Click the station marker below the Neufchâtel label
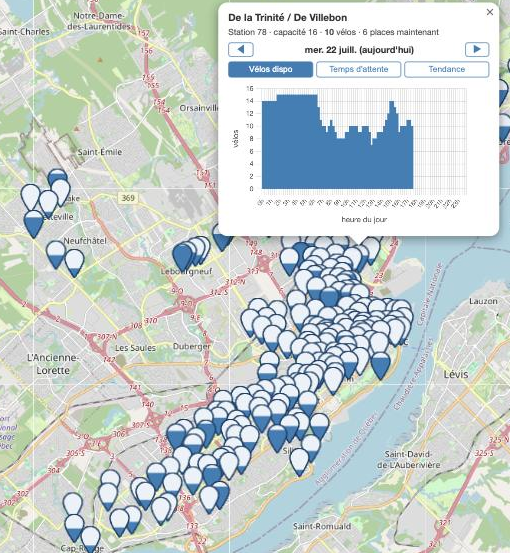 pyautogui.click(x=74, y=263)
